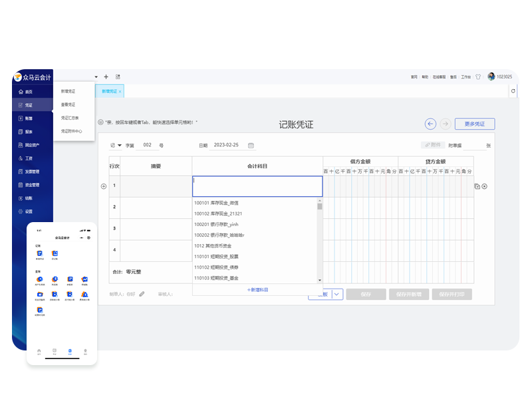Open 发票管理 in the left sidebar
Image resolution: width=532 pixels, height=399 pixels.
(29, 172)
